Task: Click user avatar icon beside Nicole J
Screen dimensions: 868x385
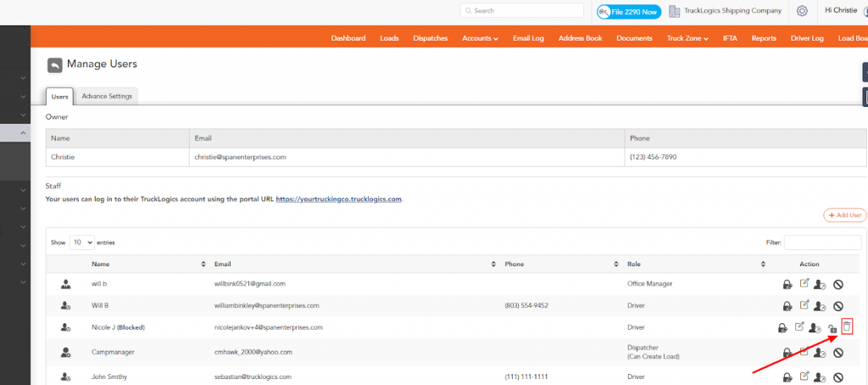Action: click(x=66, y=328)
